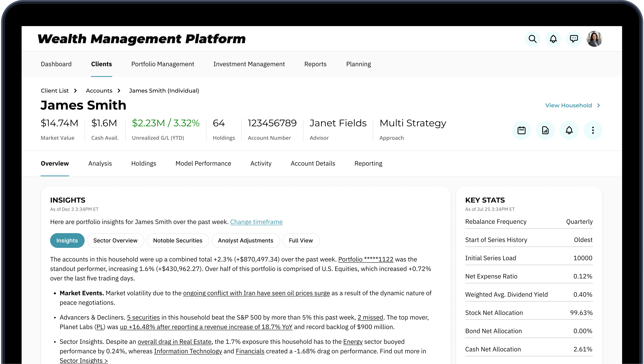
Task: Open the Analysis sub-tab
Action: [100, 163]
